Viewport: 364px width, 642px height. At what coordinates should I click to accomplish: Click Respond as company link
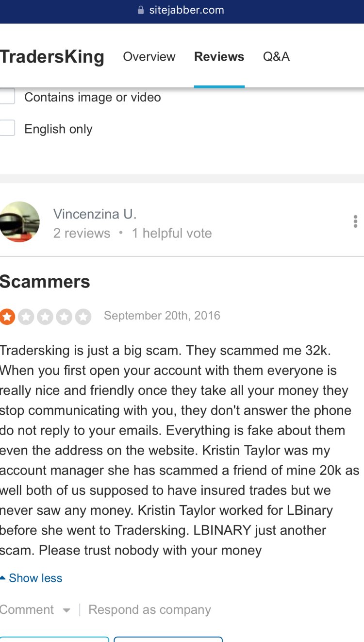(x=149, y=610)
